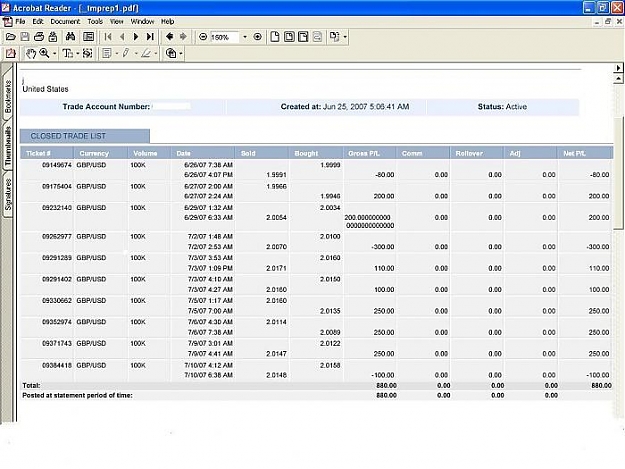Click the binoculars Find icon
The width and height of the screenshot is (625, 469).
pyautogui.click(x=71, y=37)
